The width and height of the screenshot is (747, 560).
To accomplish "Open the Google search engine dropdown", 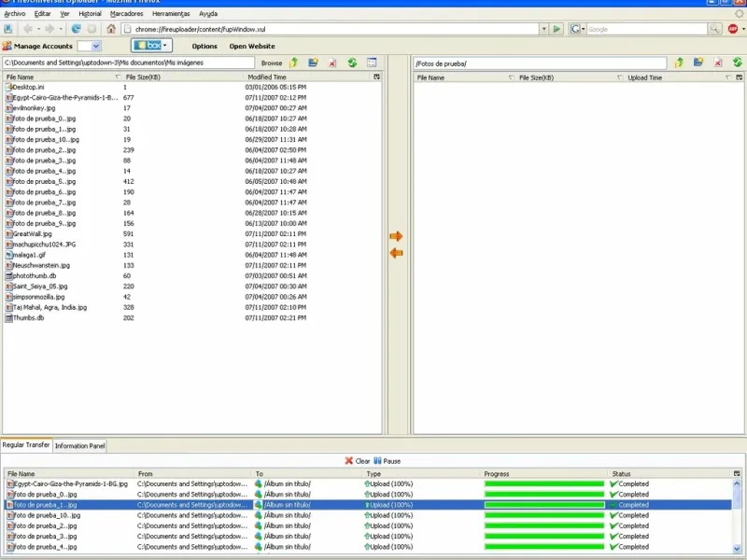I will tap(577, 29).
